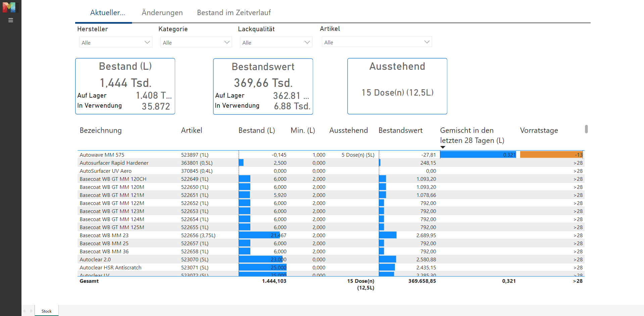Image resolution: width=644 pixels, height=316 pixels.
Task: Click the orange -13 Vorratstage bar
Action: (551, 155)
